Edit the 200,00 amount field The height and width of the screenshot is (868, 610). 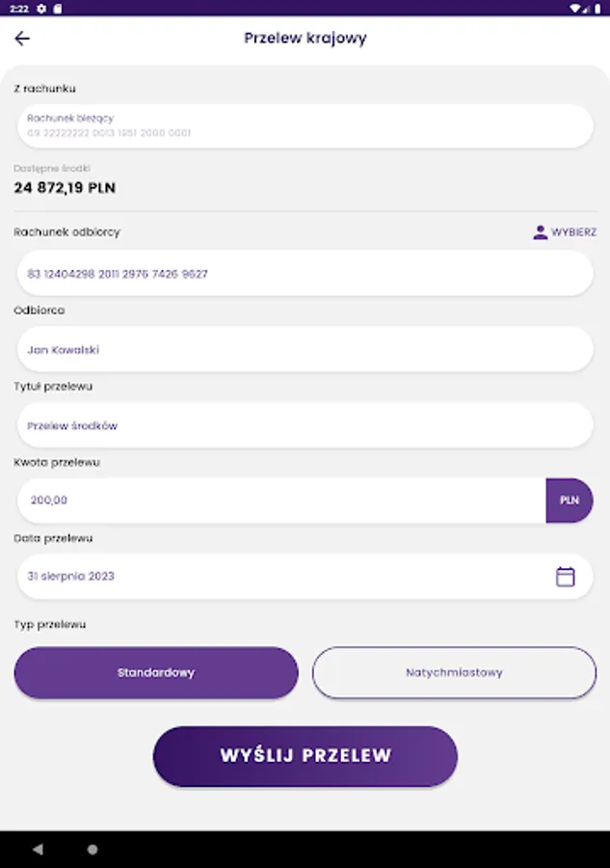[281, 500]
